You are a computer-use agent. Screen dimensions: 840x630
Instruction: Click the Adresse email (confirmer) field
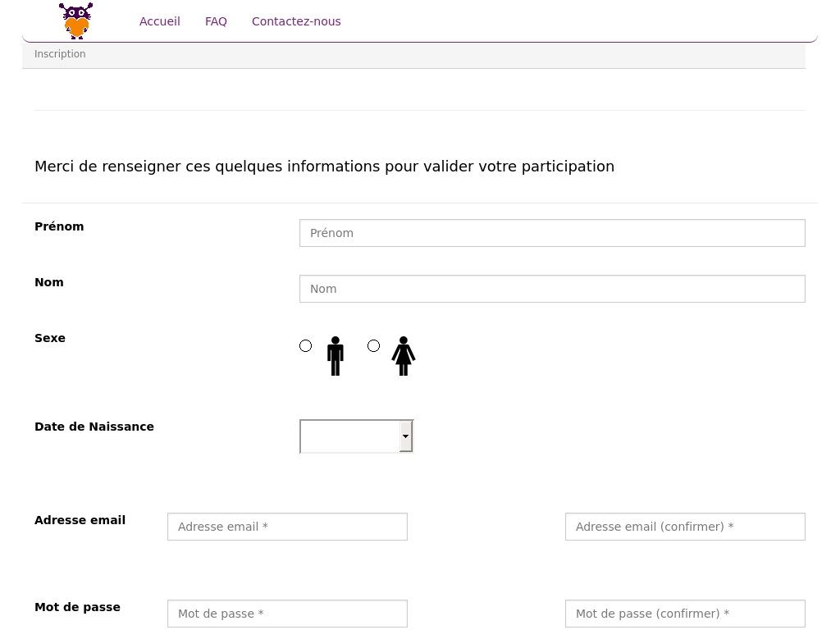pos(685,527)
